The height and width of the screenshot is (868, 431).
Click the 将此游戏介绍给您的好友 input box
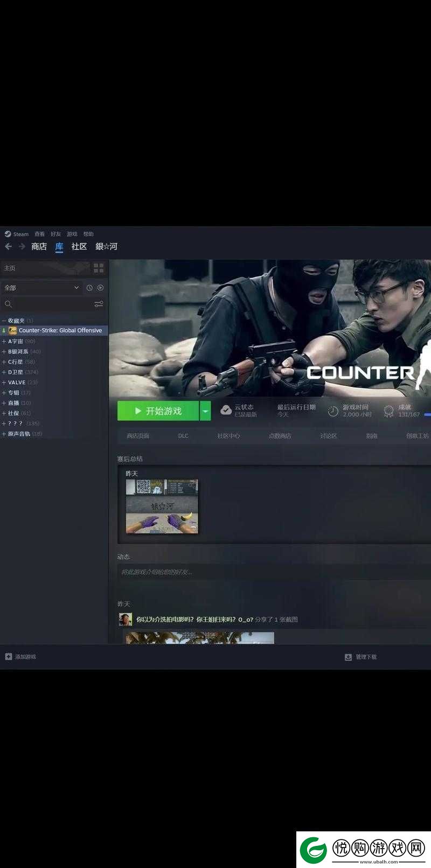tap(274, 572)
